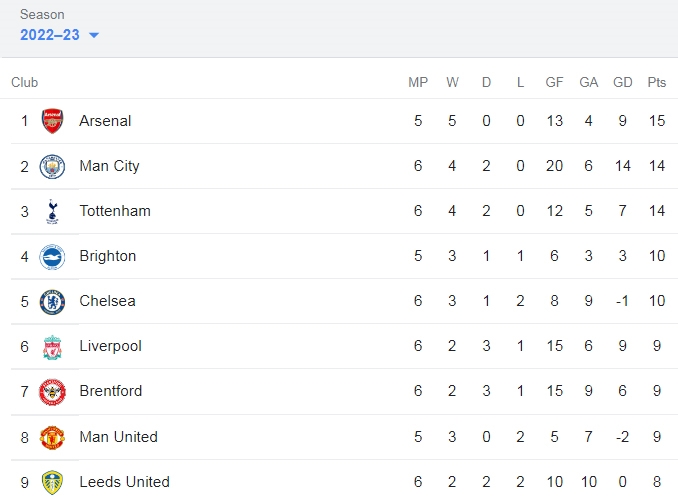Click the Liverpool club crest

pyautogui.click(x=52, y=347)
